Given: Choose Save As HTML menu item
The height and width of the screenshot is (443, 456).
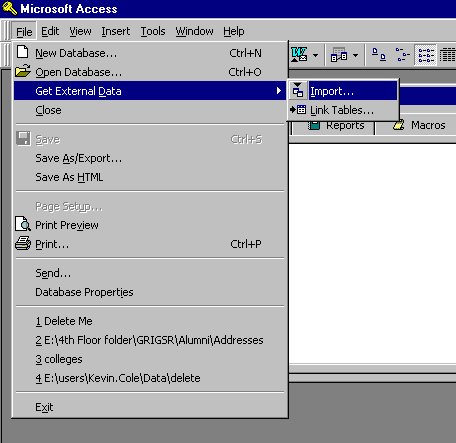Looking at the screenshot, I should tap(150, 177).
